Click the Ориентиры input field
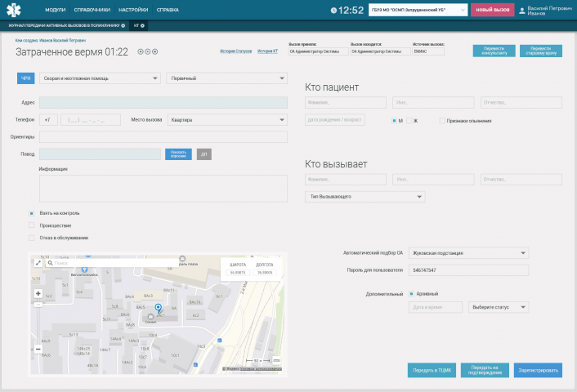Viewport: 577px width, 392px height. [163, 137]
